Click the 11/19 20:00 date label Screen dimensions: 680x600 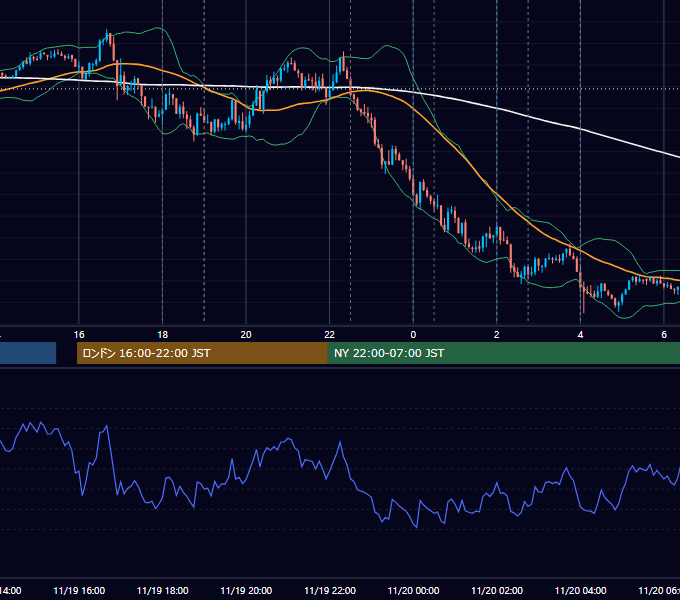tap(246, 591)
